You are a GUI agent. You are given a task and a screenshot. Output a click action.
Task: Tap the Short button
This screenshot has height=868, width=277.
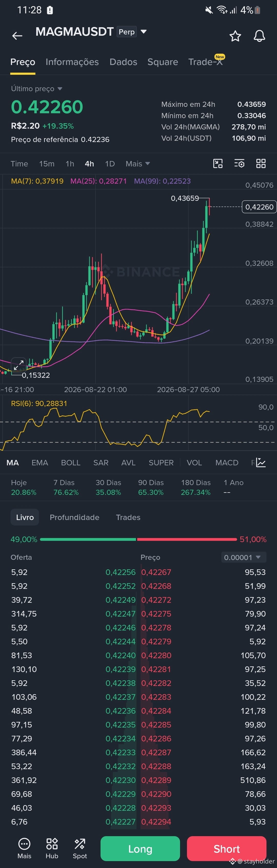pyautogui.click(x=226, y=848)
